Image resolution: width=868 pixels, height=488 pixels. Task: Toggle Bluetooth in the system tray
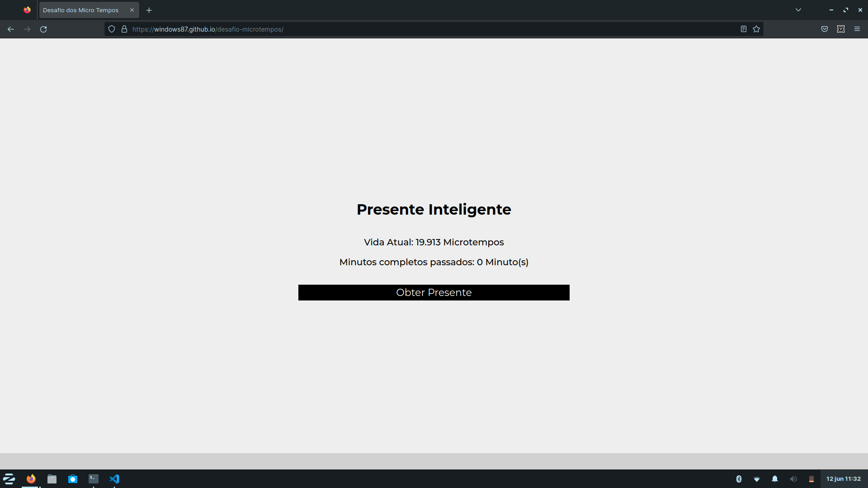[x=739, y=479]
